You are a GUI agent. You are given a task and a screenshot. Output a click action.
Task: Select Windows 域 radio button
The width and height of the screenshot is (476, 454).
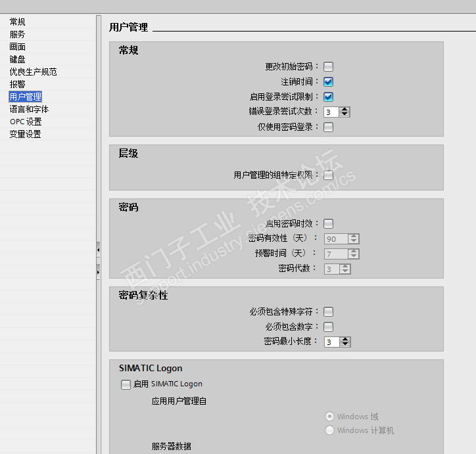329,417
